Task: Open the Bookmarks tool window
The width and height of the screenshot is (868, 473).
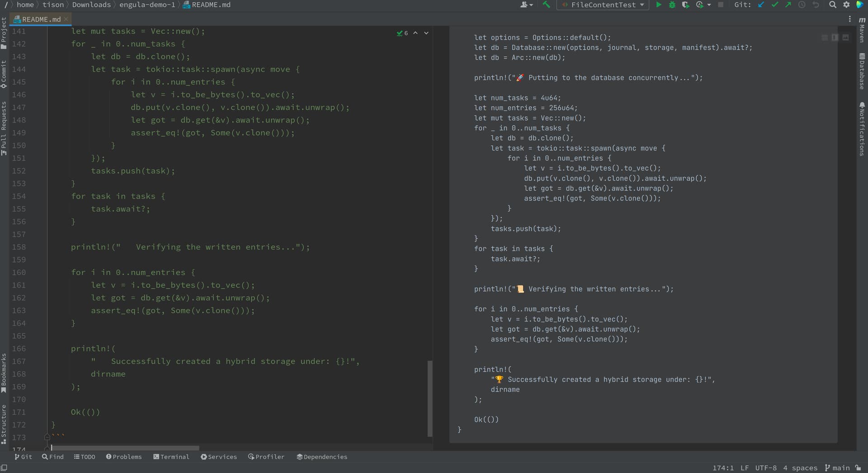Action: click(x=4, y=373)
